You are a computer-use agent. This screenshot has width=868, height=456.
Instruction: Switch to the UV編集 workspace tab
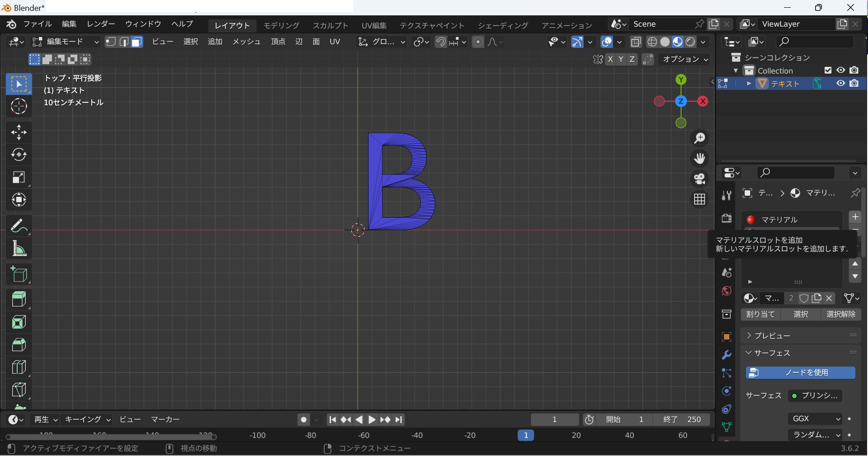[x=374, y=25]
